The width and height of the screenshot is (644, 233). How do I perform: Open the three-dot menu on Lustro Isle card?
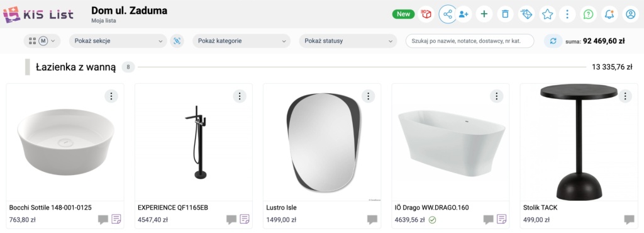pyautogui.click(x=368, y=96)
